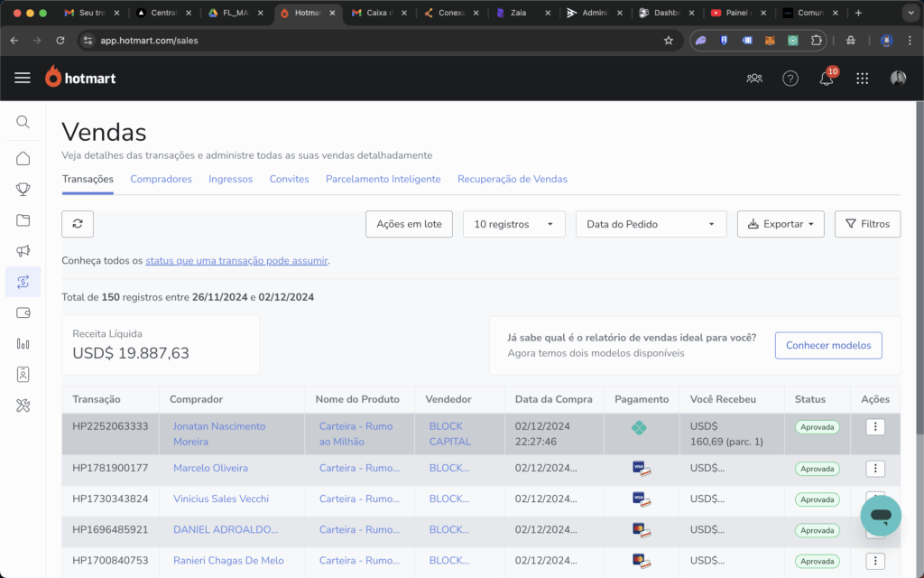Open the community people icon in header

(x=754, y=78)
